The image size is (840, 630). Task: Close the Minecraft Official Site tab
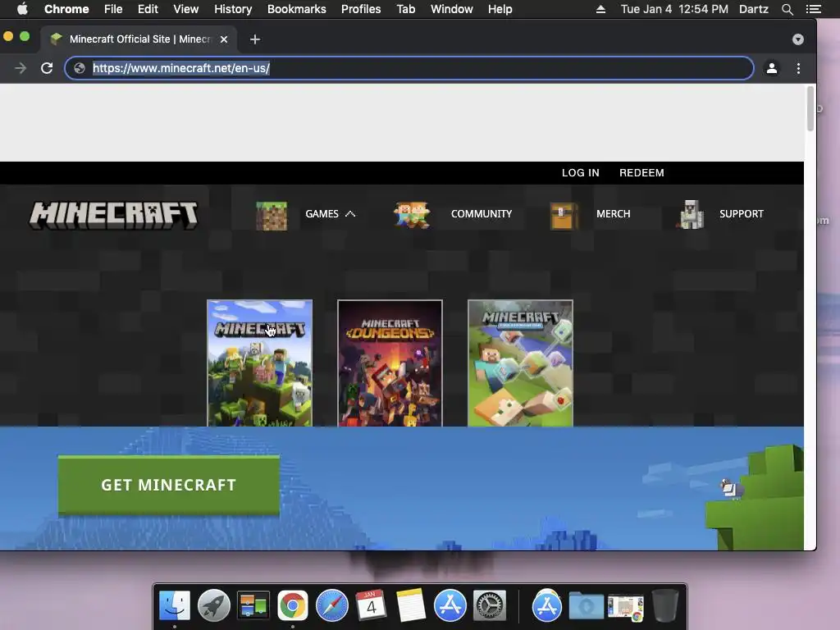click(224, 39)
